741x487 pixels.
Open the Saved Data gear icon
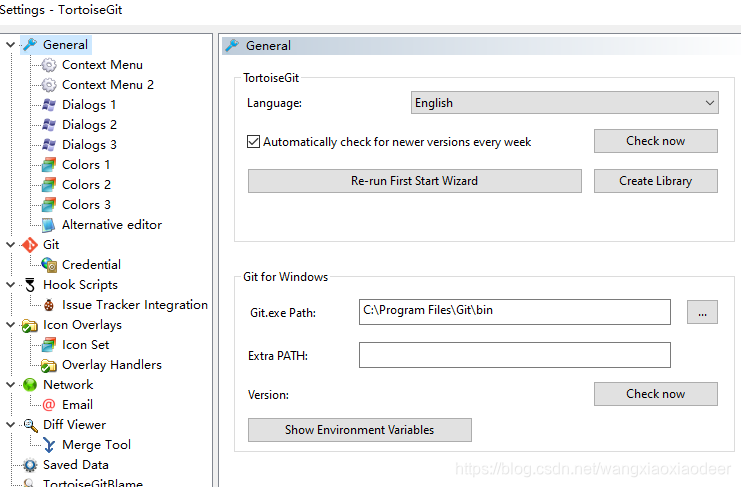point(30,465)
